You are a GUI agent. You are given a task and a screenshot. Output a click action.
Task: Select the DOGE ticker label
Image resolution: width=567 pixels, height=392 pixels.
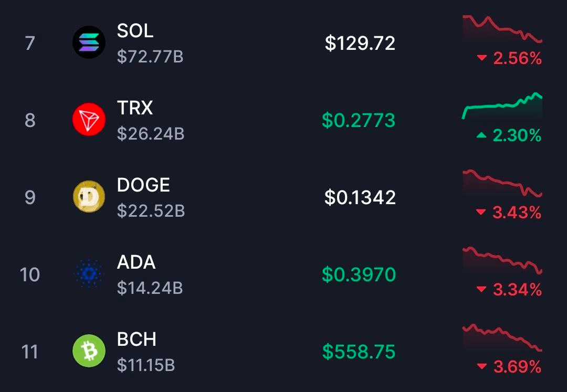(x=143, y=185)
